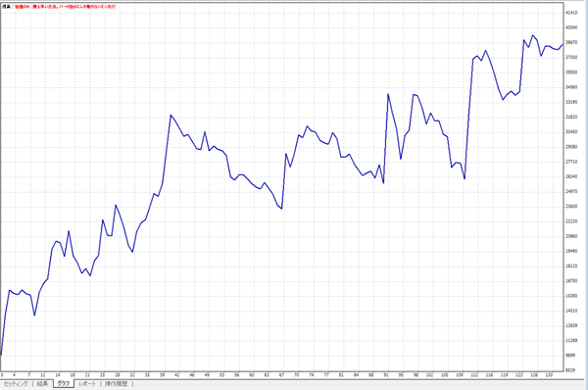The image size is (588, 390).
Task: Select the グラフ tab
Action: [64, 383]
